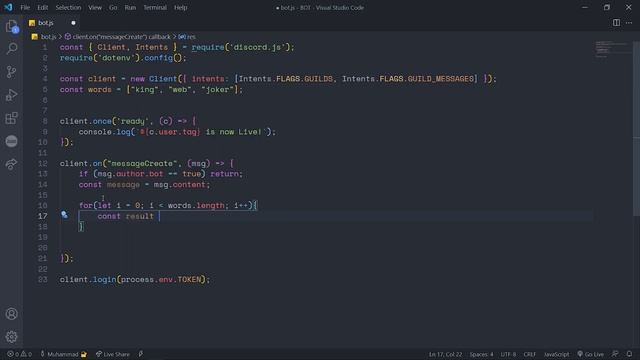Change end of line sequence CRLF
Screen dimensions: 640x360
pyautogui.click(x=529, y=354)
